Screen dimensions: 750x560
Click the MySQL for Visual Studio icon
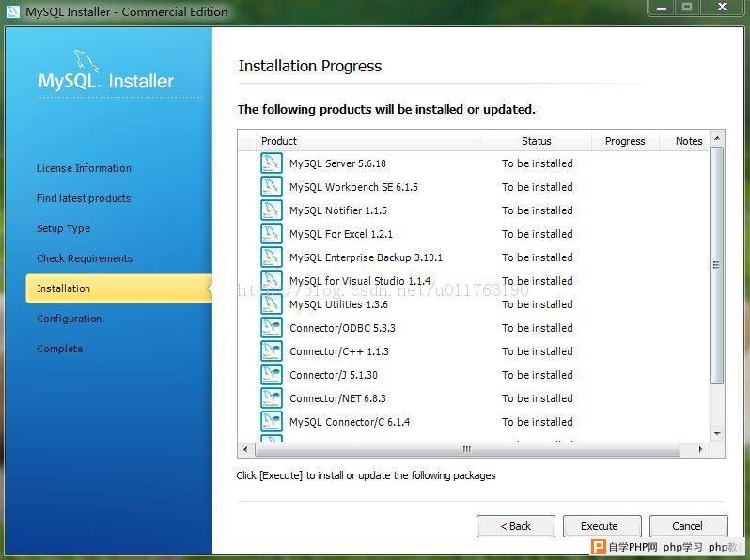click(272, 280)
